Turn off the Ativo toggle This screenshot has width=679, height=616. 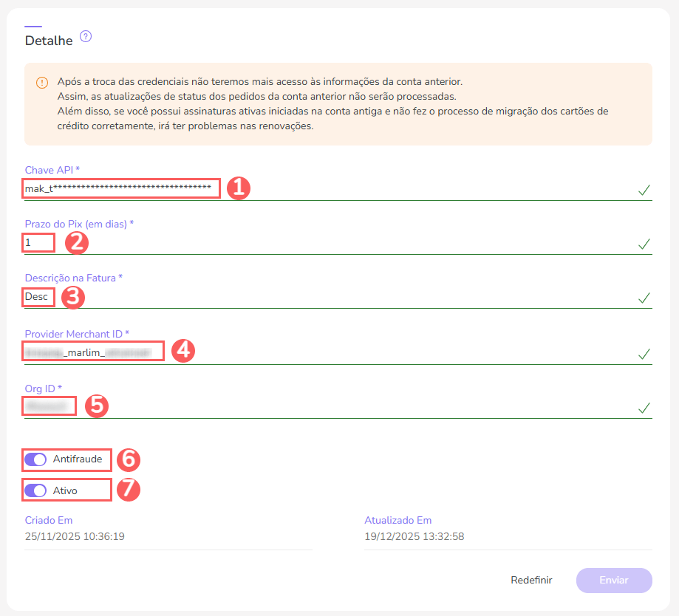[x=35, y=490]
